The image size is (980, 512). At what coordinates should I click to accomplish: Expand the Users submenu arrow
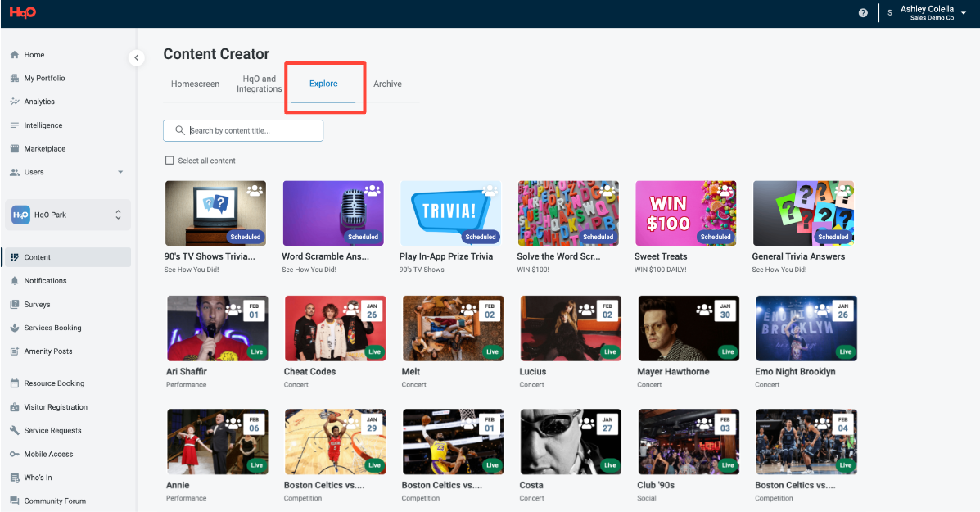(x=120, y=172)
